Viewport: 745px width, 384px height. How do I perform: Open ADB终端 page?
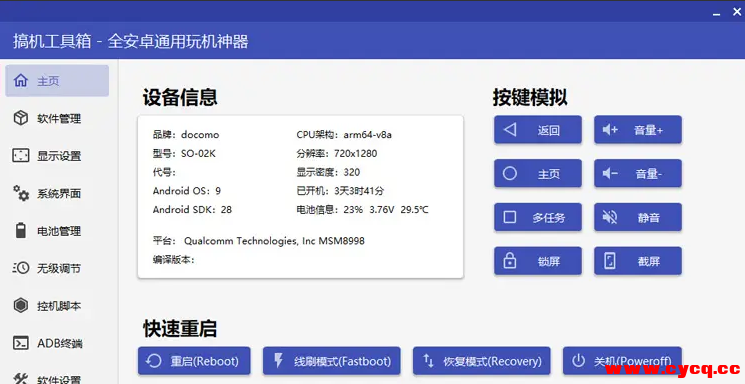tap(57, 343)
